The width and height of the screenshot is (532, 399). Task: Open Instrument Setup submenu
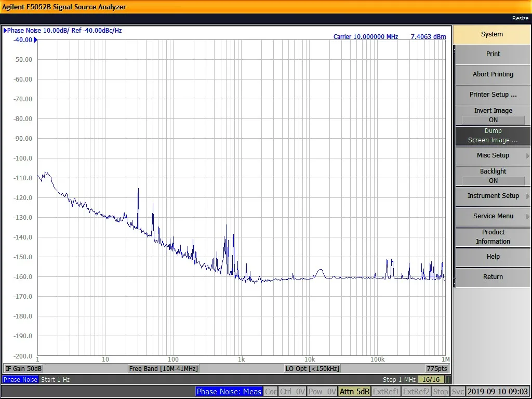point(493,196)
